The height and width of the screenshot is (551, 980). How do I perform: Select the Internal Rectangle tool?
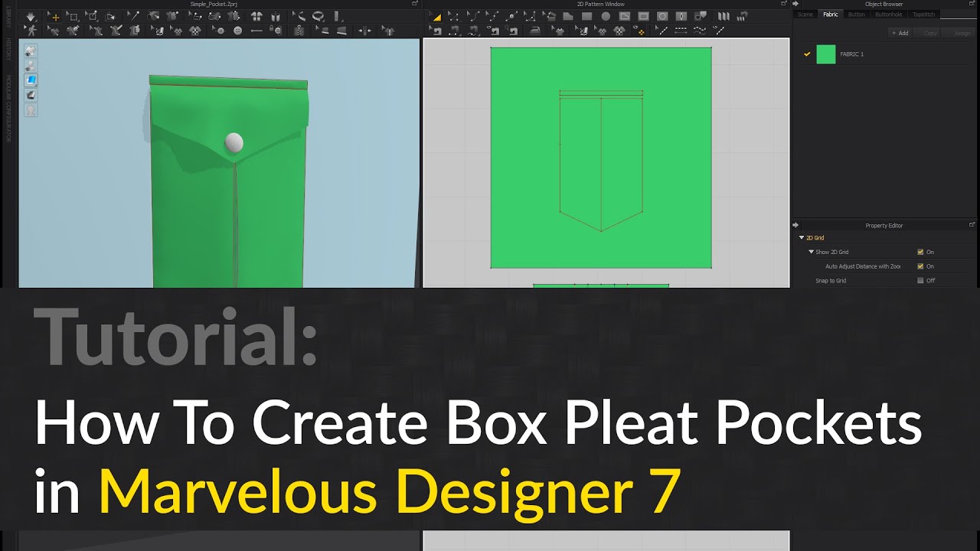coord(643,17)
